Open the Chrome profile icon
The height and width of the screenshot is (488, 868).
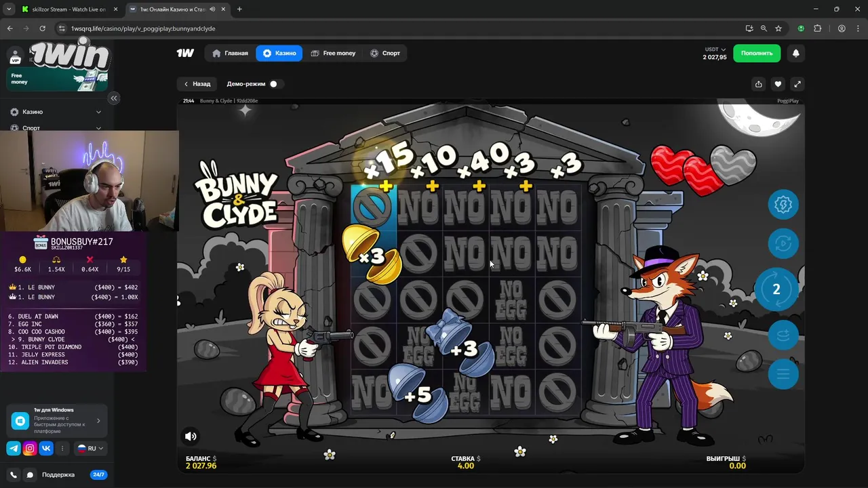tap(842, 28)
